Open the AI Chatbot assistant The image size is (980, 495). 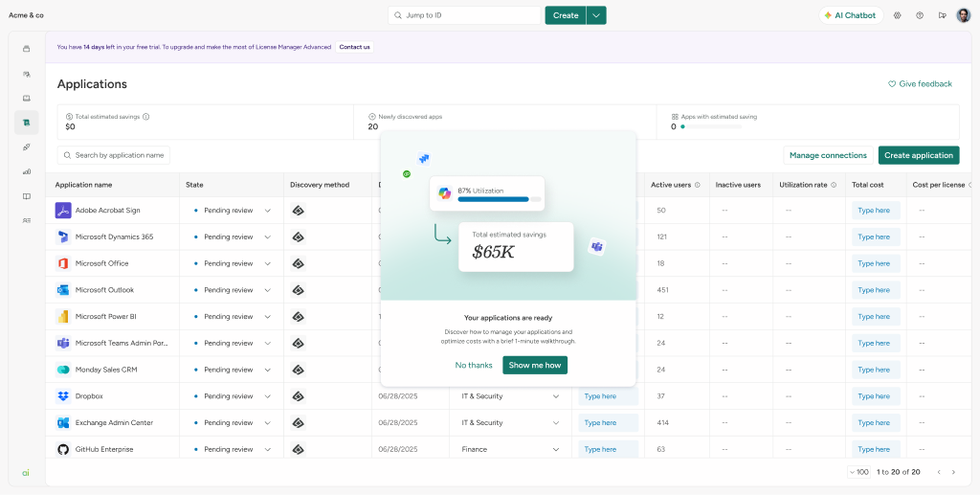click(x=851, y=15)
